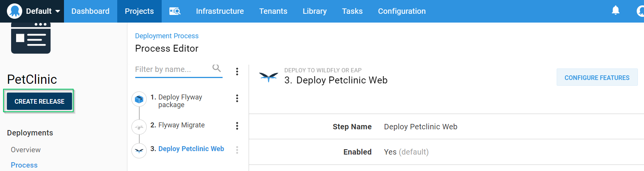Viewport: 644px width, 171px height.
Task: Click Configure Features button
Action: (596, 78)
